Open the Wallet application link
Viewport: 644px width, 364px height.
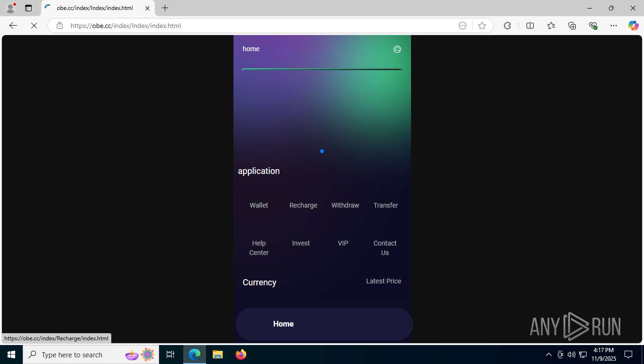(259, 205)
